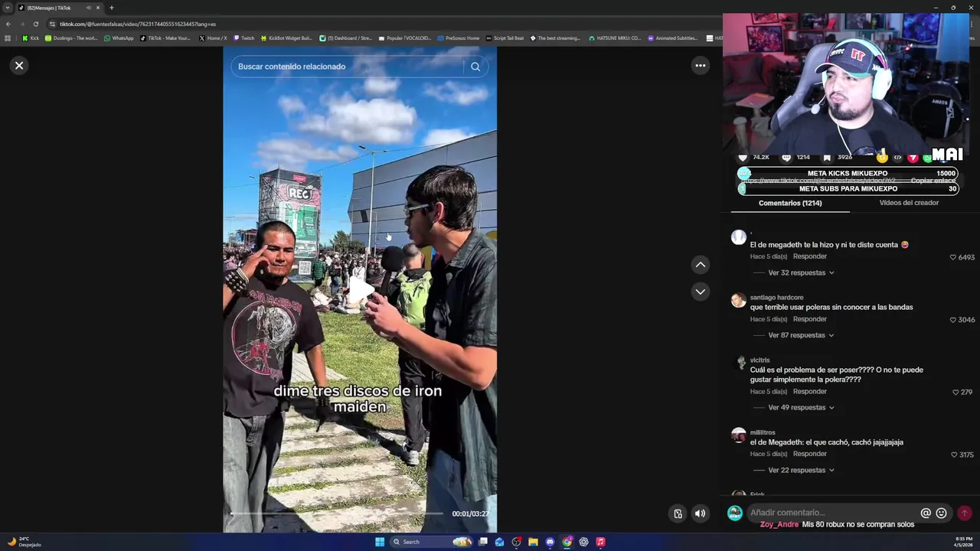Reply to the 'El de megadeth' comment via Responder

pyautogui.click(x=809, y=256)
